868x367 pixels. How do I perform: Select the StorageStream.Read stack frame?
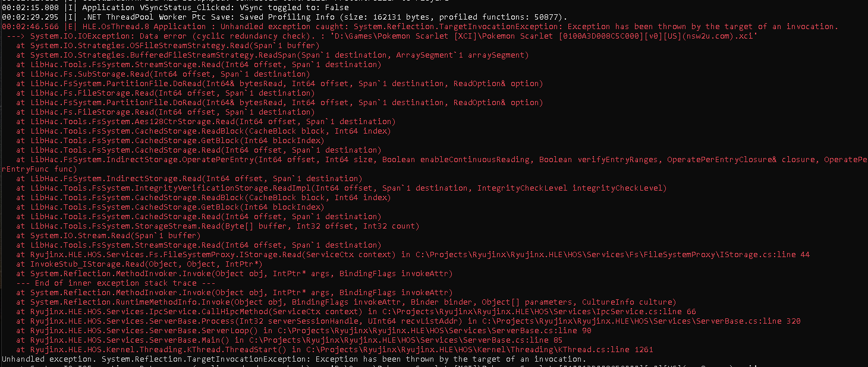tap(218, 226)
